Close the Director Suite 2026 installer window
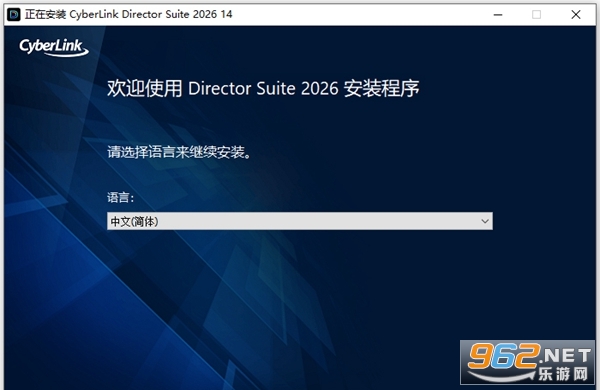Screen dimensions: 600x390 tap(576, 15)
